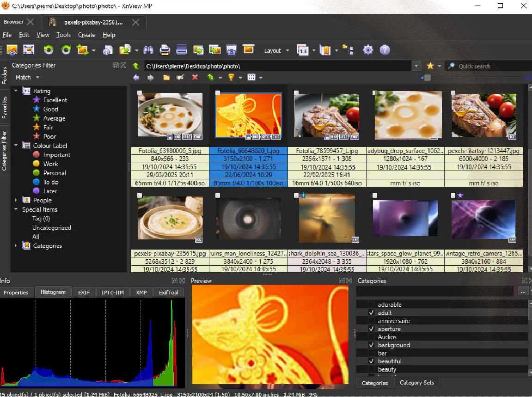Click the Fullscreen icon in the toolbar
The width and height of the screenshot is (532, 397).
(x=29, y=50)
